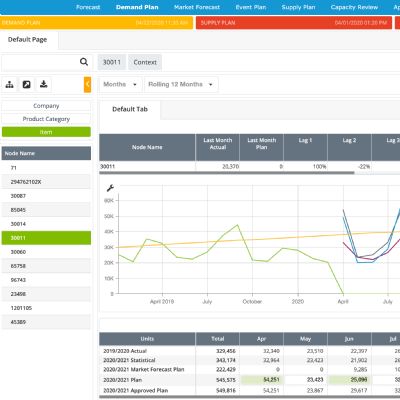Select the Company hierarchy level
Image resolution: width=400 pixels, height=400 pixels.
pyautogui.click(x=46, y=106)
